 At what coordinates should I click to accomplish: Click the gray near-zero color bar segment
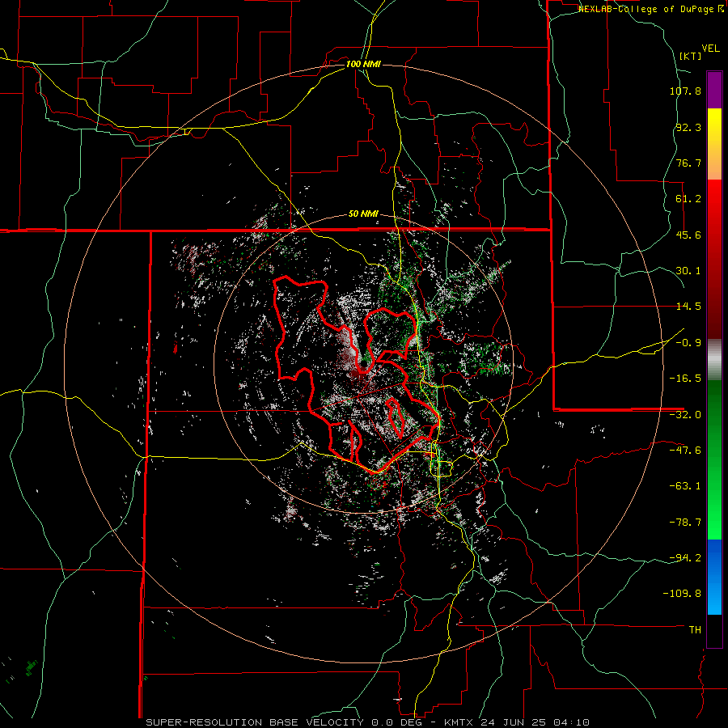point(714,360)
